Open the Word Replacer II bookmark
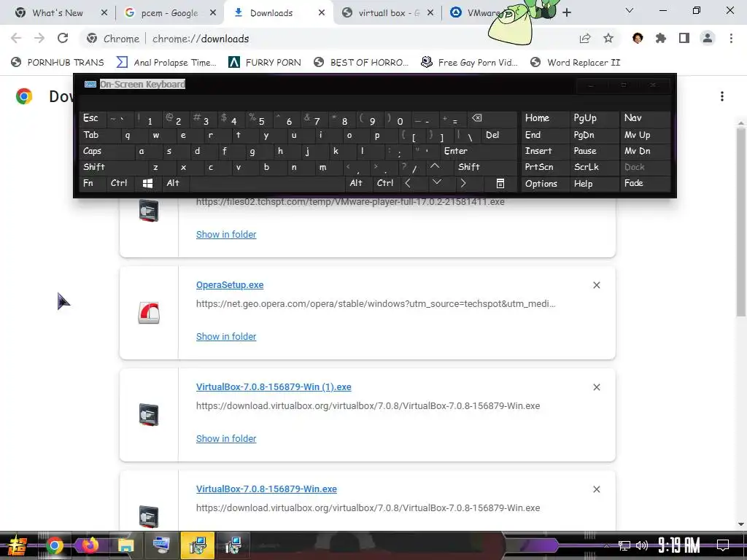Image resolution: width=747 pixels, height=560 pixels. click(575, 63)
